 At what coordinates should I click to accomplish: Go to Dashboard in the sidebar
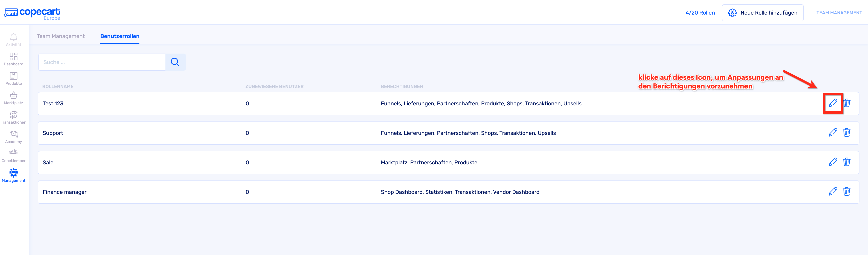13,59
